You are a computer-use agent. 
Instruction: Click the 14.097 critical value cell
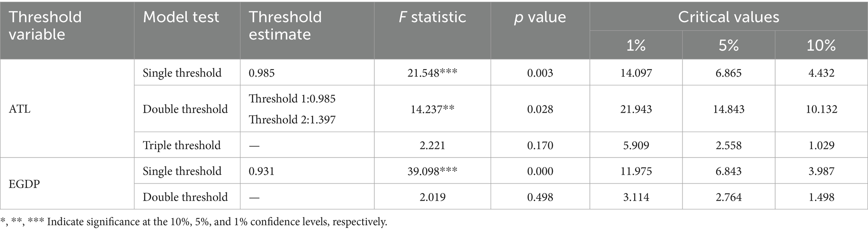[x=636, y=73]
